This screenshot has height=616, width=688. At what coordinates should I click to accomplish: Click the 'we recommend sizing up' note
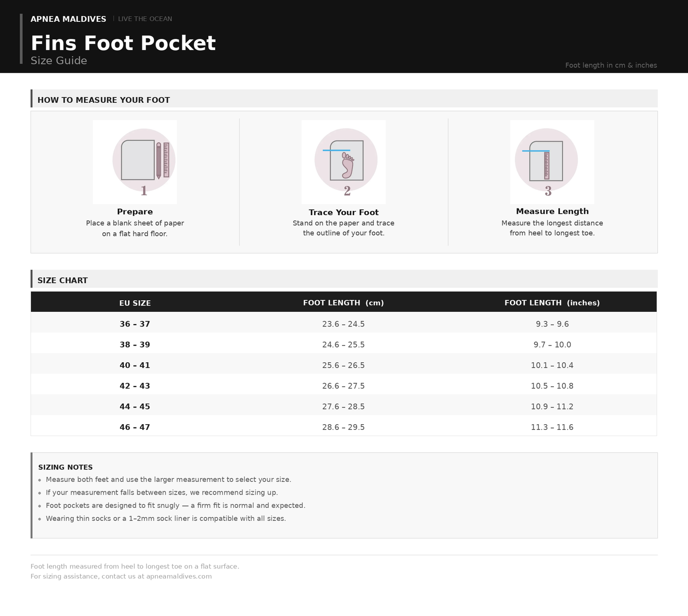point(162,493)
